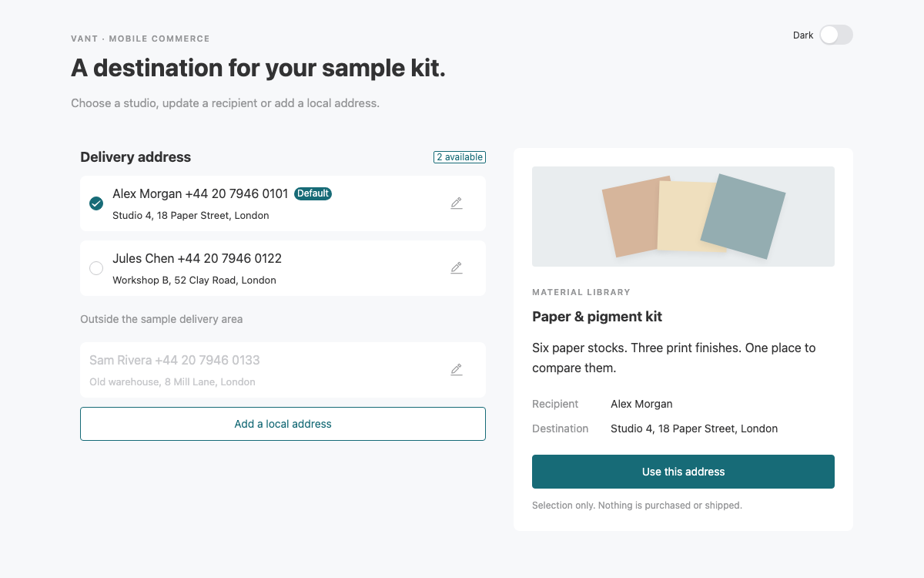924x578 pixels.
Task: Click the Delivery address heading
Action: (x=136, y=157)
